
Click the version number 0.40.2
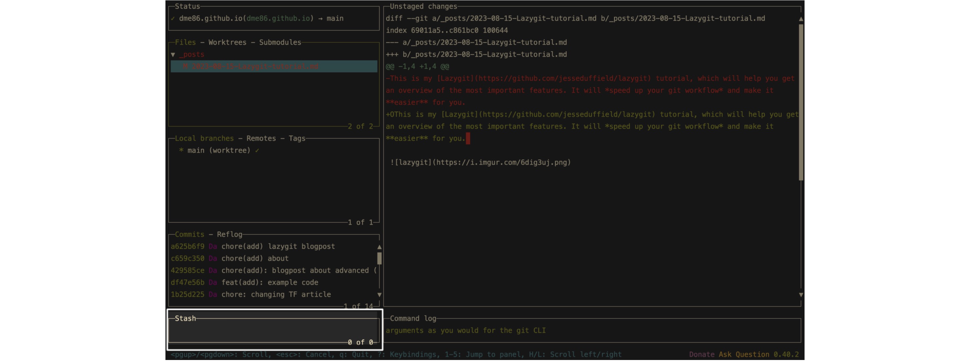point(786,354)
